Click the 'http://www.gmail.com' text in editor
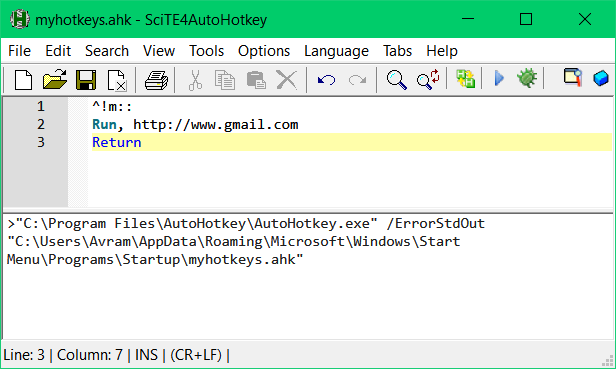The image size is (616, 369). [x=216, y=125]
